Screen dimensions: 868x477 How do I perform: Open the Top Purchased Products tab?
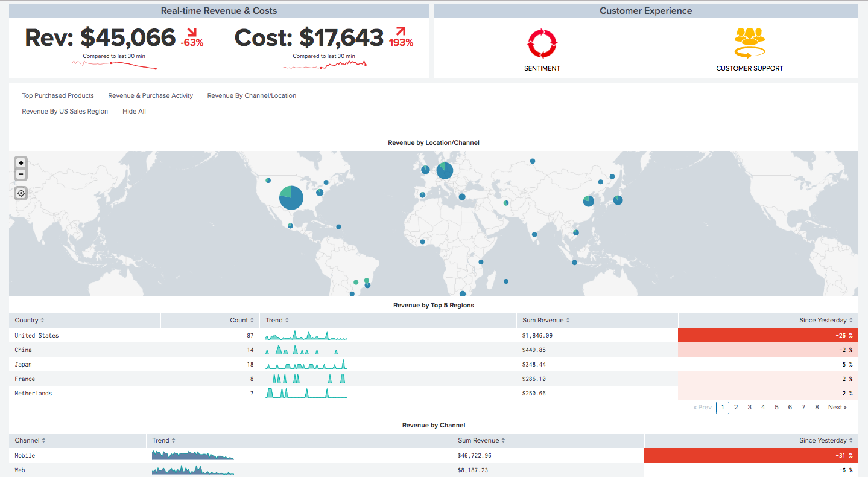pos(58,95)
